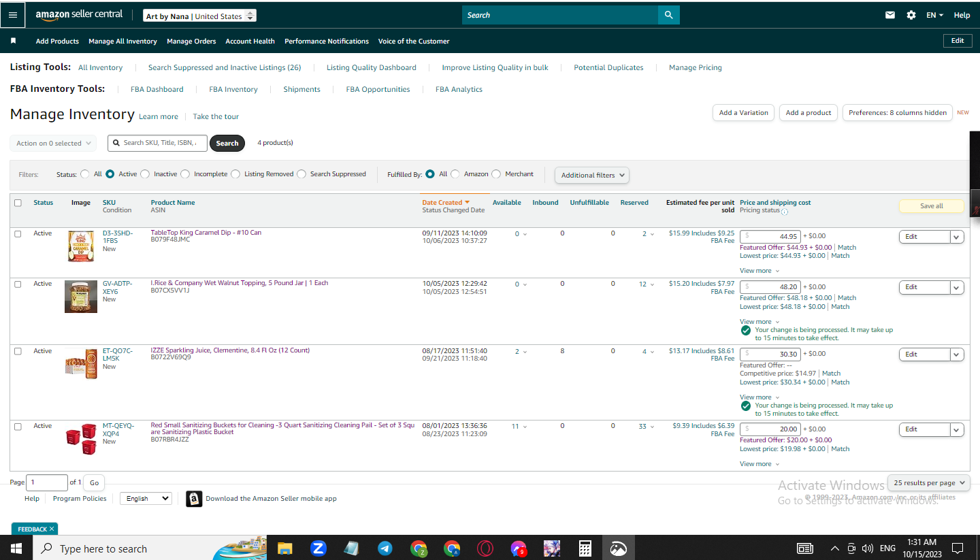Click the Amazon Seller Central logo
The width and height of the screenshot is (980, 560).
(79, 15)
